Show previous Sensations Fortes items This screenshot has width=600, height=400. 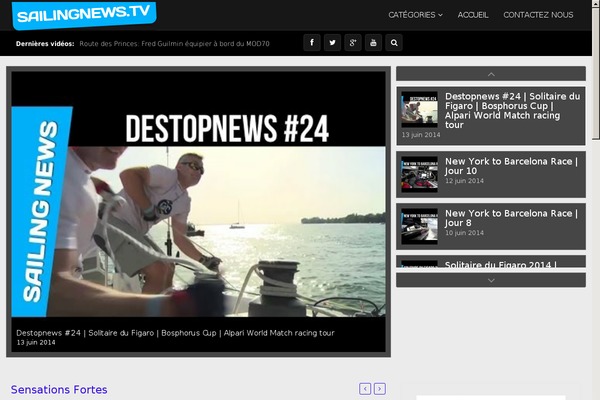pos(365,389)
